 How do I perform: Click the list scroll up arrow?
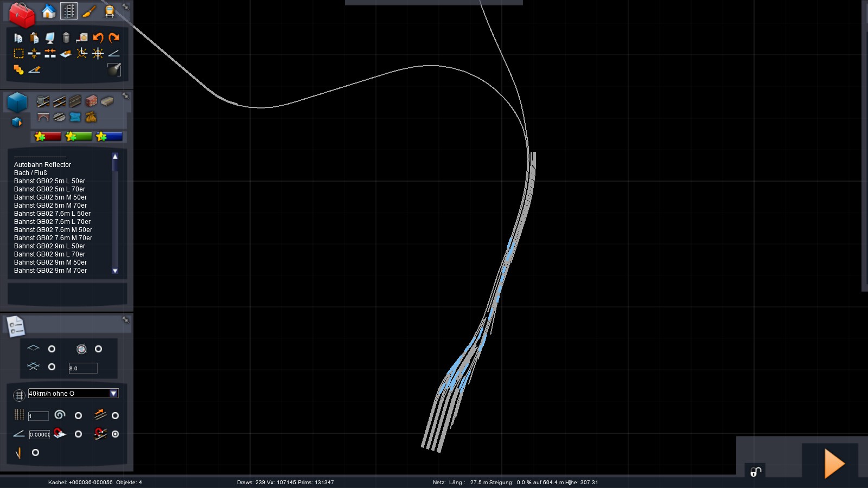tap(115, 156)
